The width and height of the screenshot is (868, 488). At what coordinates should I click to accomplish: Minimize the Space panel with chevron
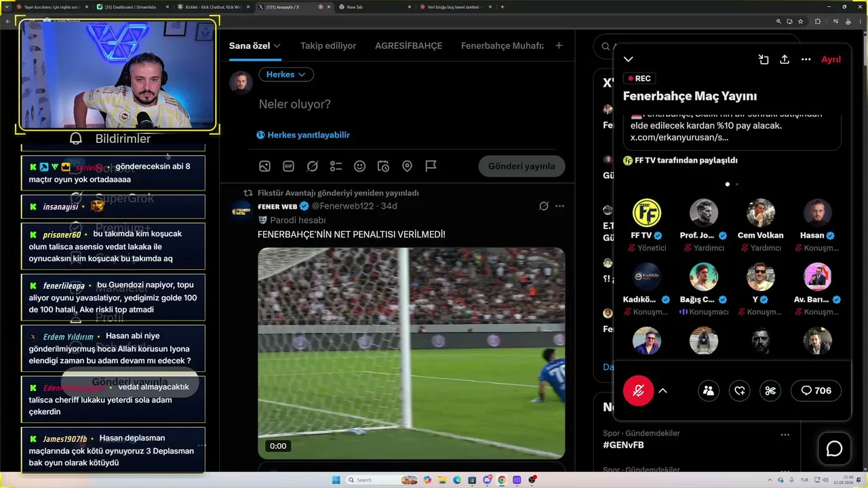(629, 60)
